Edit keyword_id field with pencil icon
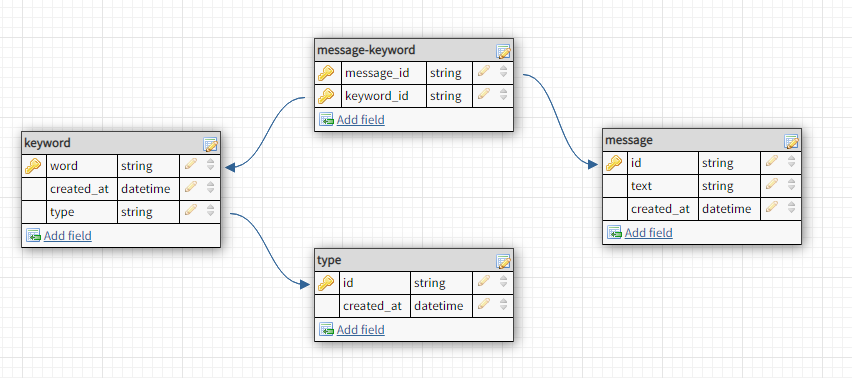Screen dimensions: 852x378 (484, 94)
